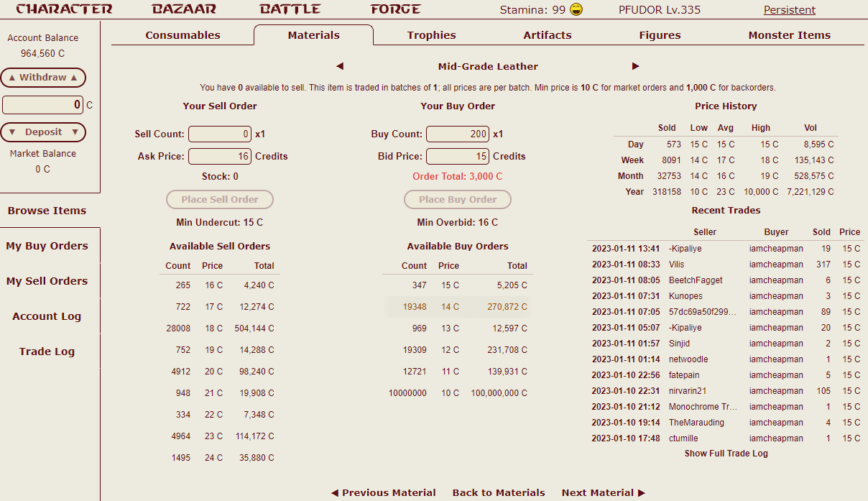Click Show Full Trade Log link
The image size is (868, 501).
click(726, 454)
